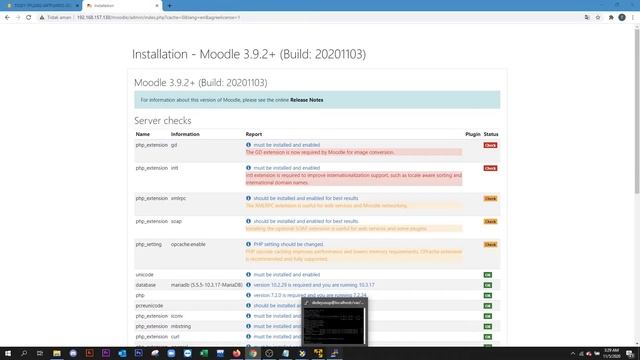640x360 pixels.
Task: Show hidden system tray icons
Action: coord(573,353)
